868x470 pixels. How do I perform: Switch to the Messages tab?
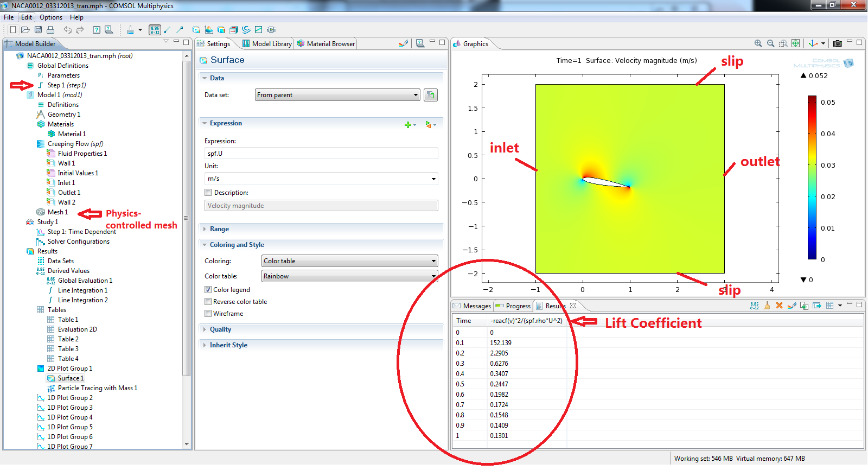pyautogui.click(x=472, y=306)
